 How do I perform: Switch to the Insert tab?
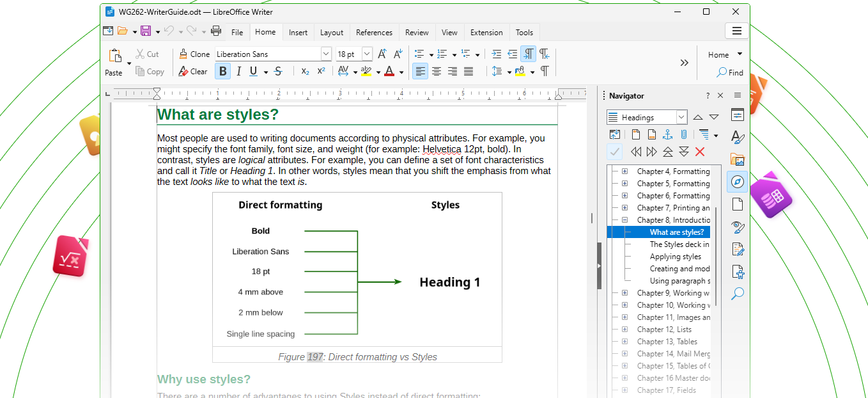point(298,32)
